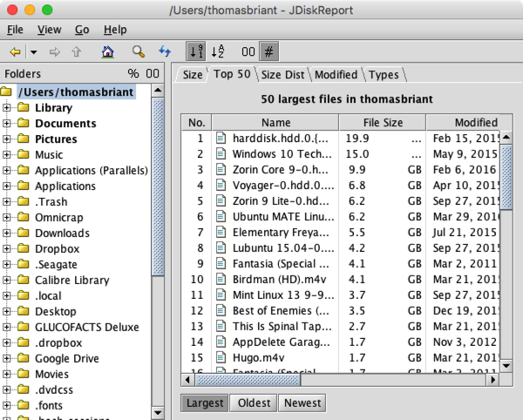Switch to the Size tab
This screenshot has height=420, width=523.
tap(193, 75)
